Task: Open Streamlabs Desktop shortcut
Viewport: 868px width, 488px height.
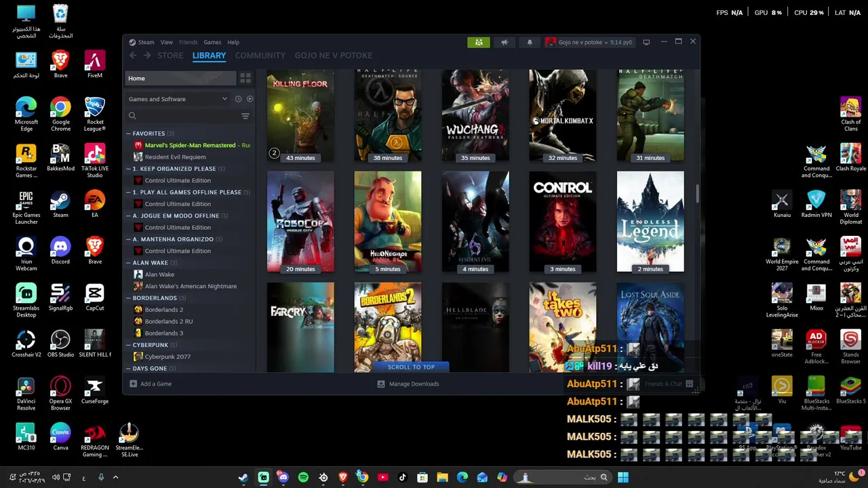Action: [26, 301]
